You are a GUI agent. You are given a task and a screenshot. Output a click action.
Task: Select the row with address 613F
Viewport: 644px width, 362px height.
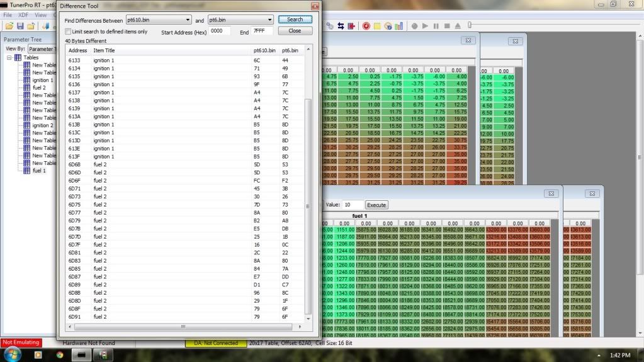pos(185,157)
